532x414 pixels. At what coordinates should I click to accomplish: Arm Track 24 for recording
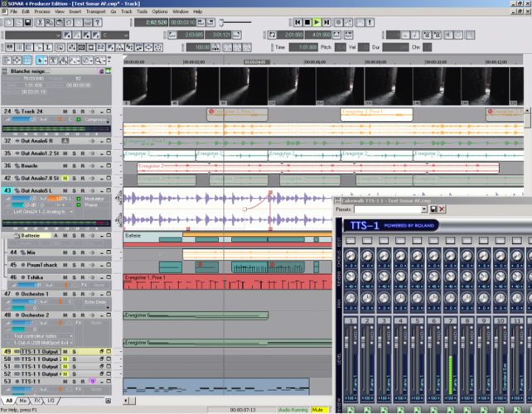coord(82,111)
